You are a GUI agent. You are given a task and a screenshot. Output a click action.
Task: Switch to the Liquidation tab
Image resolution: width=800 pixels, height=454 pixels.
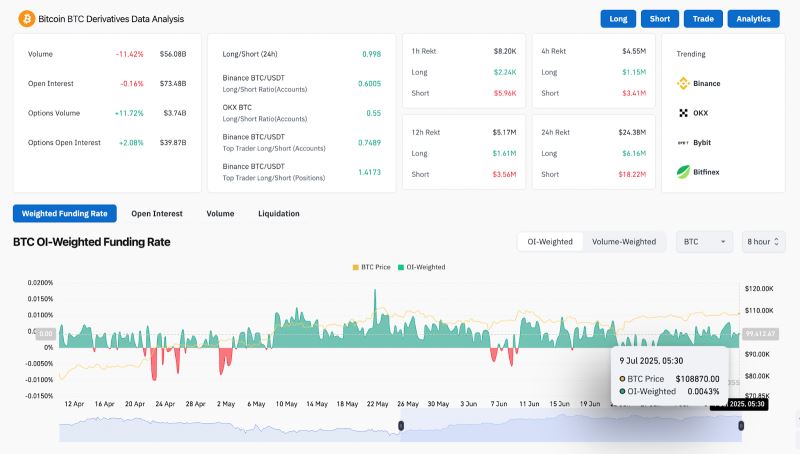[278, 213]
